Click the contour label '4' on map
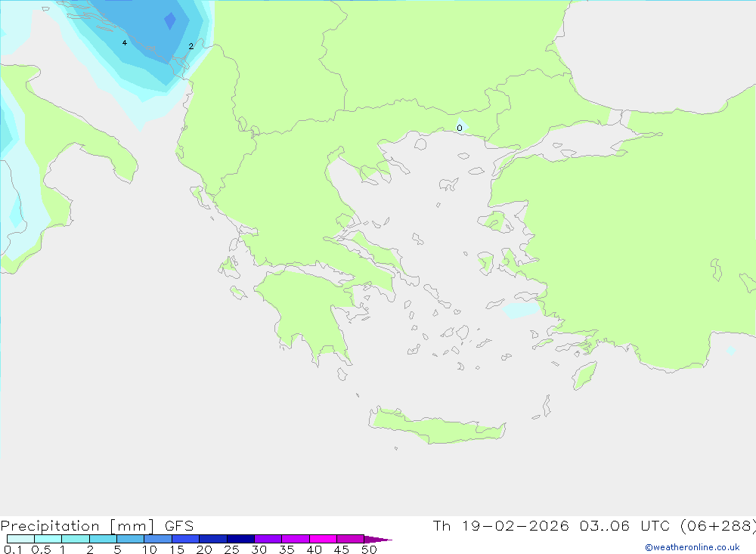 point(125,43)
